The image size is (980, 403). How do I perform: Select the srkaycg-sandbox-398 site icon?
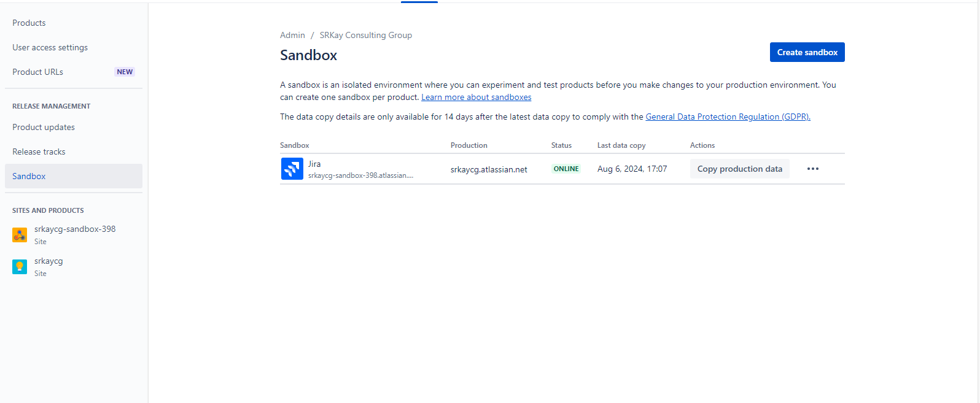coord(19,234)
